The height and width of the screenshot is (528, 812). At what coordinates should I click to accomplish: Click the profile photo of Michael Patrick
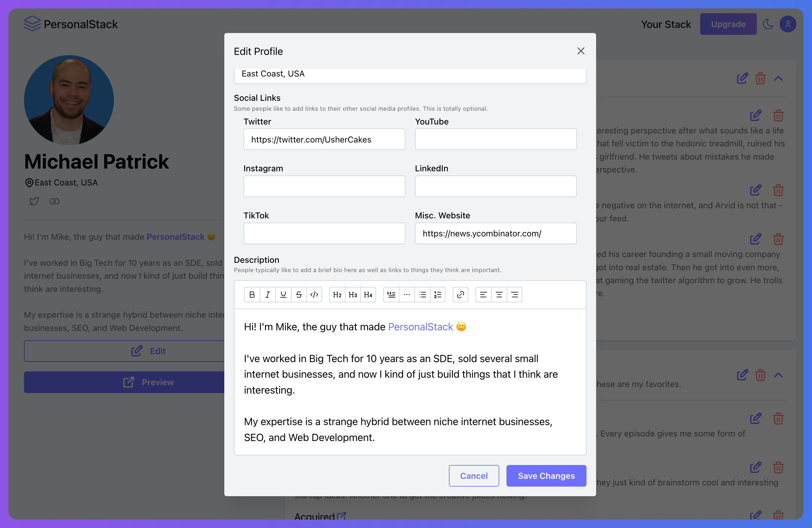[69, 100]
